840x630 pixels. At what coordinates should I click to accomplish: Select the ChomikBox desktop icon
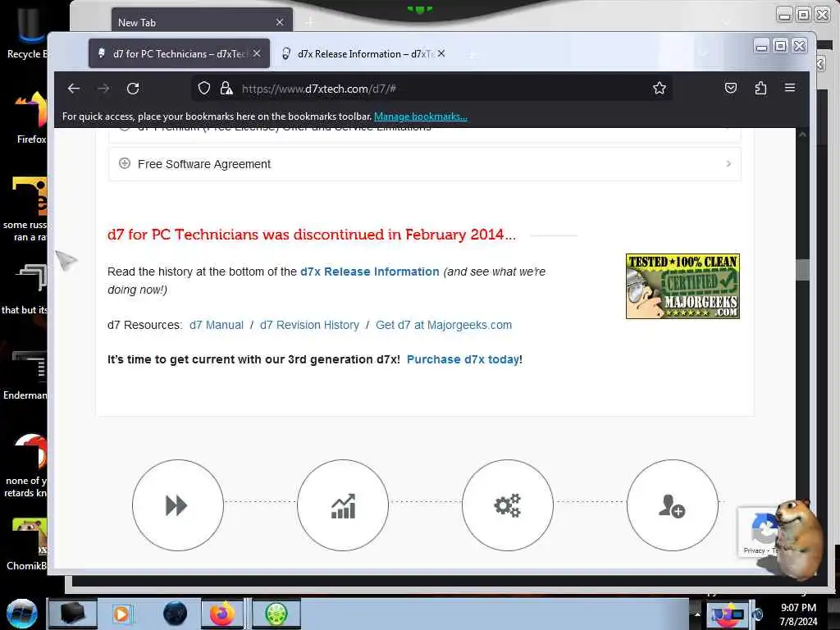pos(27,544)
